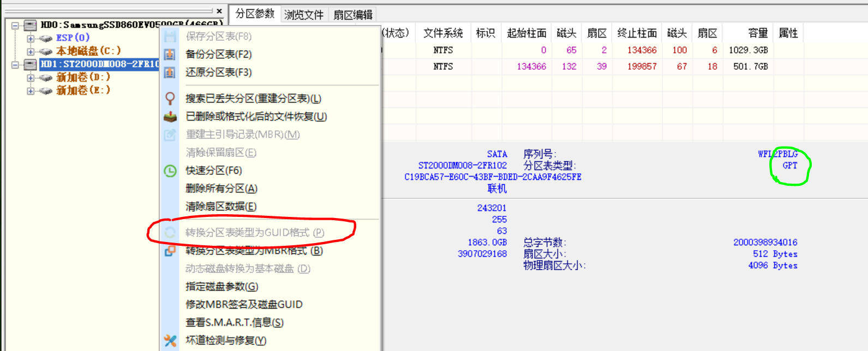Click the backup partition table icon
The width and height of the screenshot is (868, 351).
(170, 55)
